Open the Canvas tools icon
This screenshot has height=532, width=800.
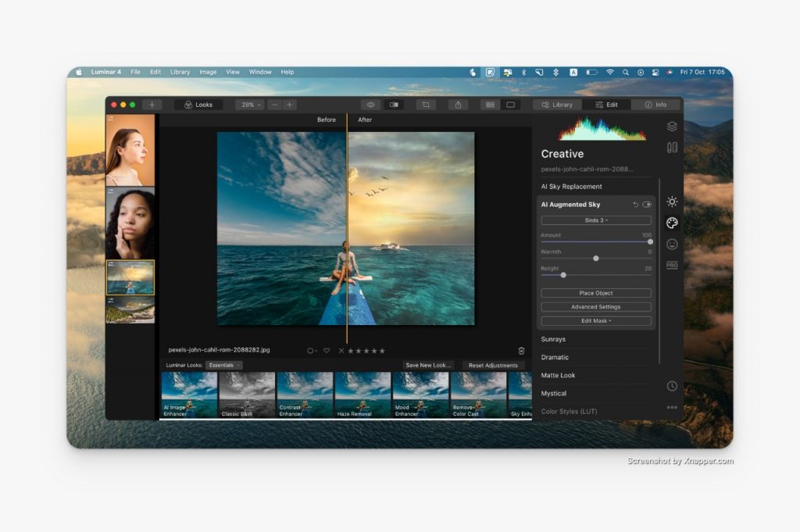672,148
